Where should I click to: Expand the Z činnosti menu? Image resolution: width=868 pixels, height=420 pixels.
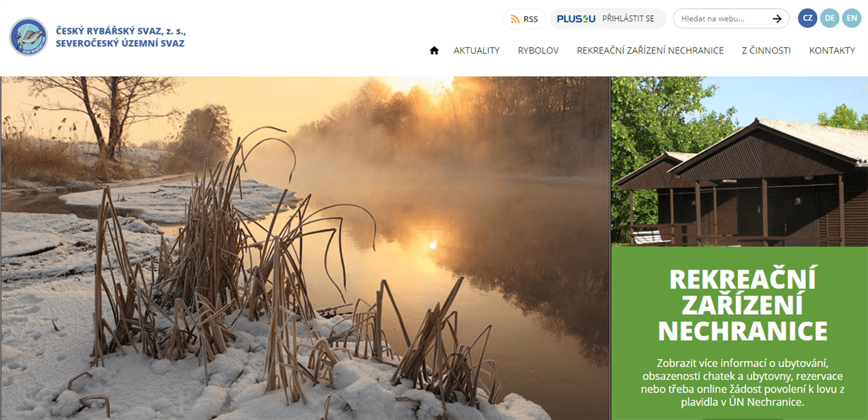tap(766, 50)
